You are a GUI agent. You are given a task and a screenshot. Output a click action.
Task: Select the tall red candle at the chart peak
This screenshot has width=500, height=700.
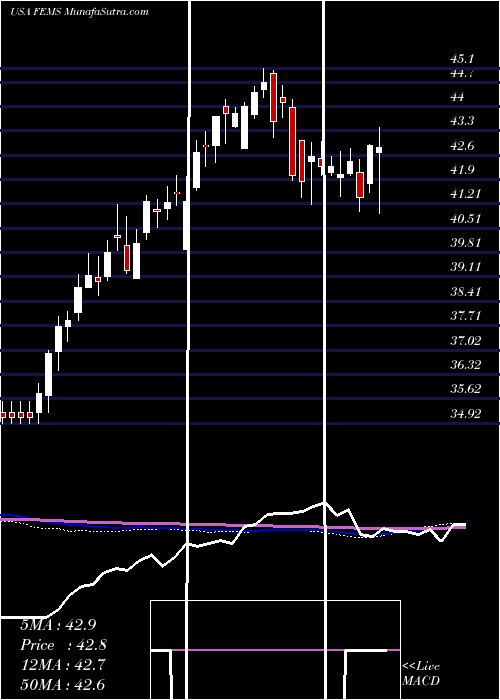(273, 97)
